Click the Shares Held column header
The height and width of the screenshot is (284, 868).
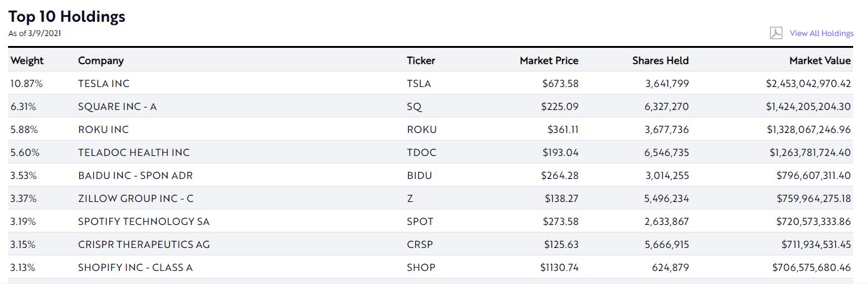(660, 60)
